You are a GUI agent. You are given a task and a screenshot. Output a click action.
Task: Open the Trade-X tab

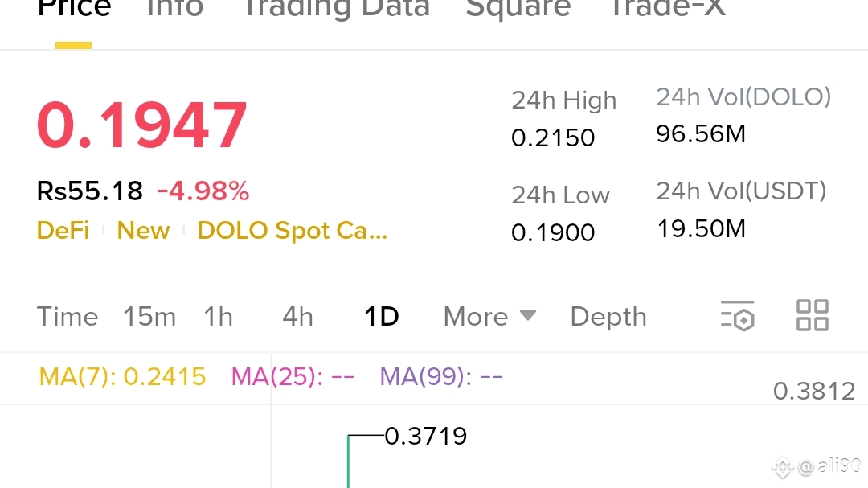667,8
